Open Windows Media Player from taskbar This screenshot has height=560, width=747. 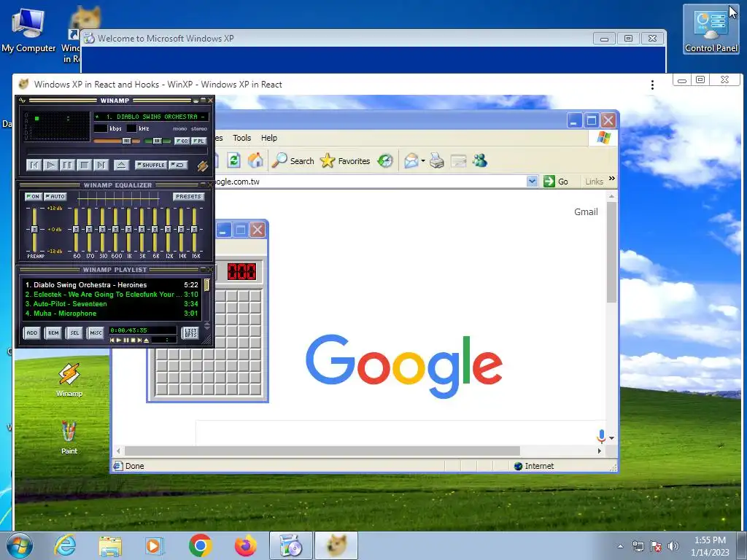click(154, 545)
